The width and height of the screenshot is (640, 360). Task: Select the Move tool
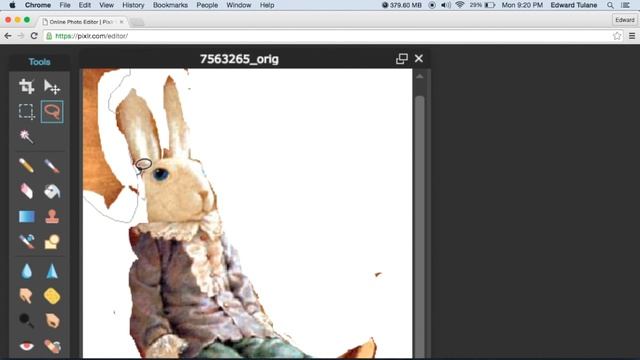[52, 87]
